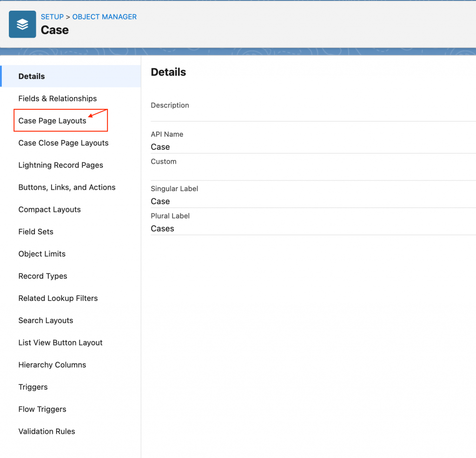Image resolution: width=476 pixels, height=458 pixels.
Task: Open Fields & Relationships section
Action: pos(58,99)
